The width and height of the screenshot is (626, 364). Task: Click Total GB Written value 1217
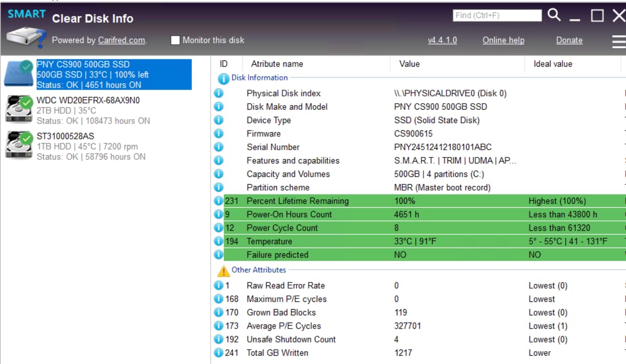[x=402, y=353]
